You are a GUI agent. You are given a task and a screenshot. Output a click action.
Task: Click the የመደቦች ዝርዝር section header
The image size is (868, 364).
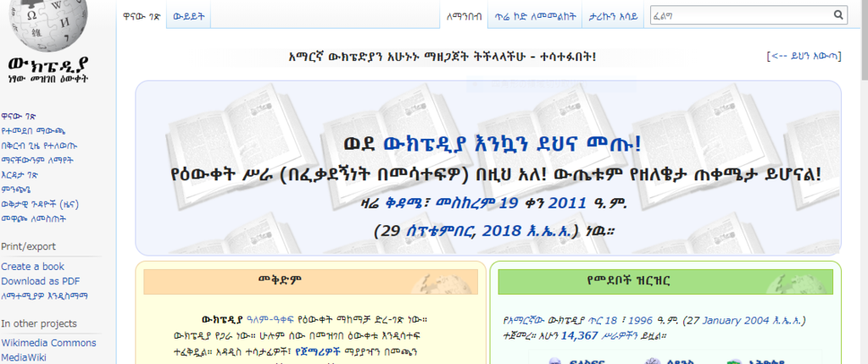pyautogui.click(x=665, y=282)
